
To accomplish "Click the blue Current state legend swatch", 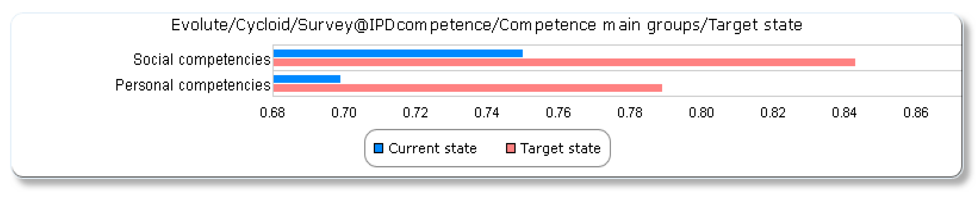I will [378, 148].
